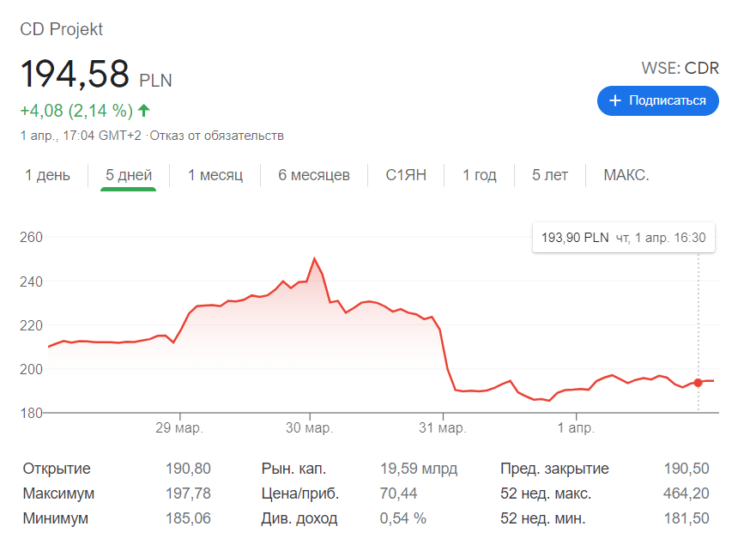The height and width of the screenshot is (557, 756).
Task: Click the 200 label on the price axis
Action: [x=32, y=369]
